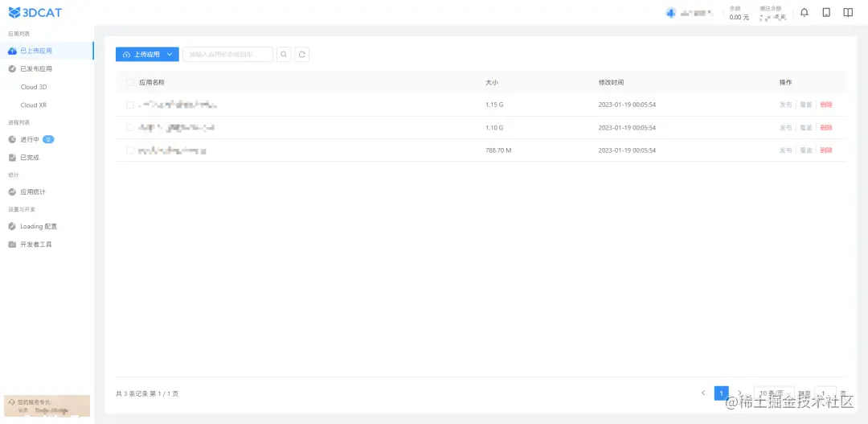The height and width of the screenshot is (424, 868).
Task: Click 删除 for the 1.15 G app
Action: 826,105
